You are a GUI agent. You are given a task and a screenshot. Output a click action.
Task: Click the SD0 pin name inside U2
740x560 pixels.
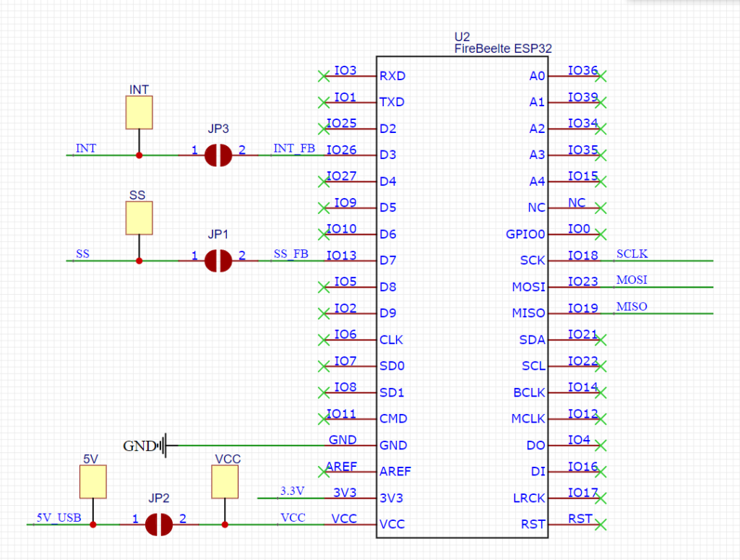[x=392, y=366]
